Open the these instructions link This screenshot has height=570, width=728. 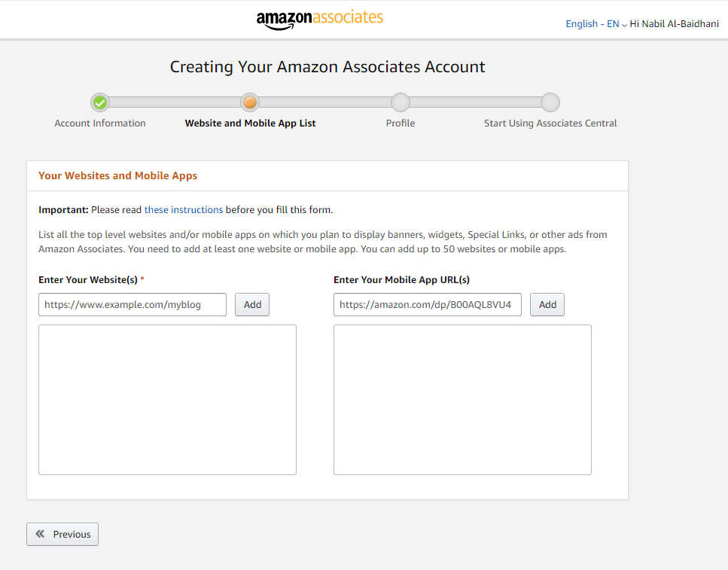pyautogui.click(x=184, y=209)
